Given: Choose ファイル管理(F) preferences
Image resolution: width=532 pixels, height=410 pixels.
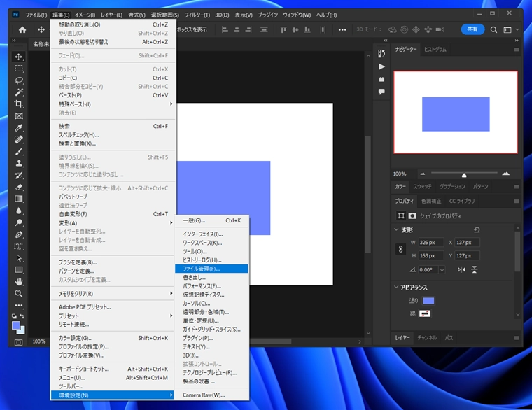Looking at the screenshot, I should 211,269.
